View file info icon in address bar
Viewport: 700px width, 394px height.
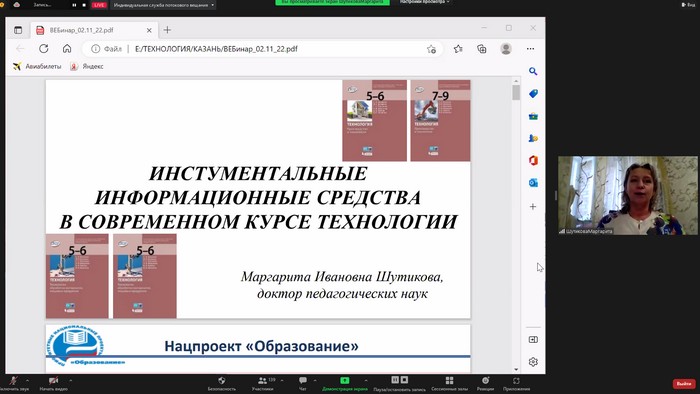pyautogui.click(x=95, y=49)
